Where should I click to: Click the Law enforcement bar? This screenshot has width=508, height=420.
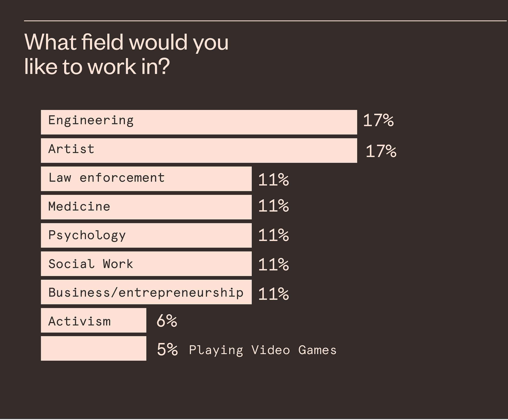pos(146,179)
